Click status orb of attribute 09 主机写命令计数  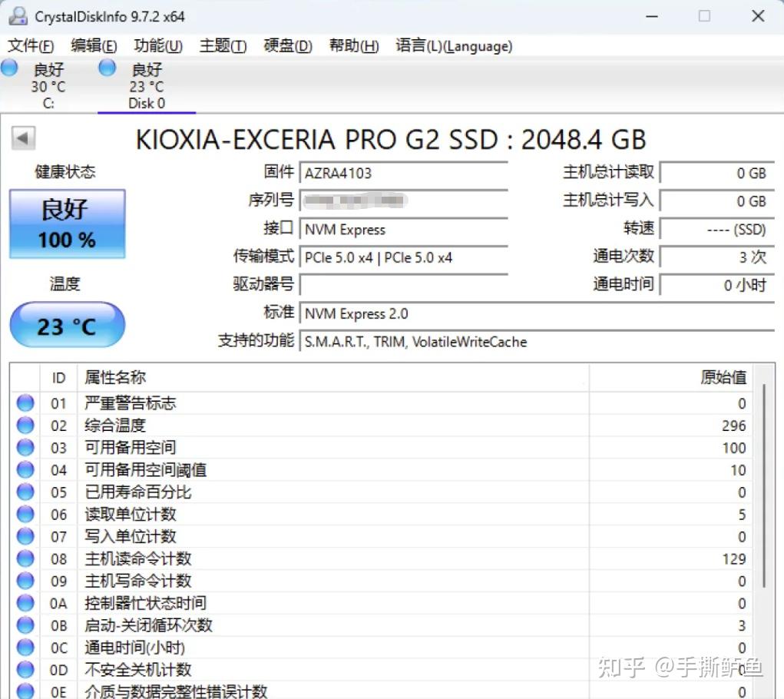[25, 581]
